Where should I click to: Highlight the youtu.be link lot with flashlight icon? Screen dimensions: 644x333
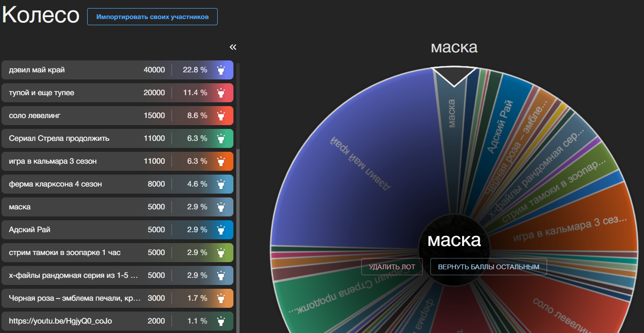[221, 321]
